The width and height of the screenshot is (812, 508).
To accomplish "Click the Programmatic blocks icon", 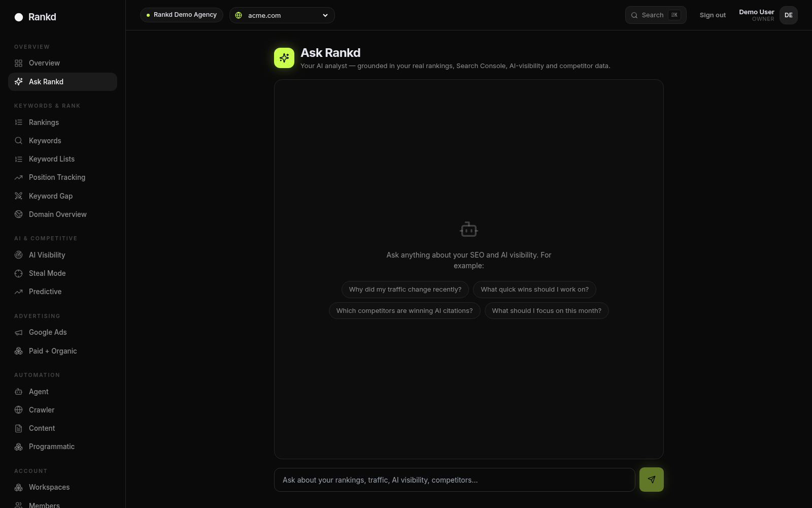I will tap(19, 447).
